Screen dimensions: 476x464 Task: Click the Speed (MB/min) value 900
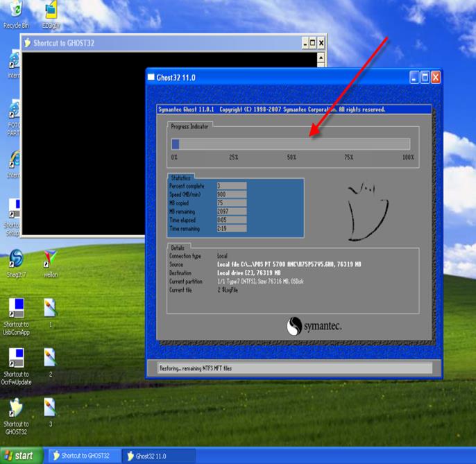(x=232, y=194)
